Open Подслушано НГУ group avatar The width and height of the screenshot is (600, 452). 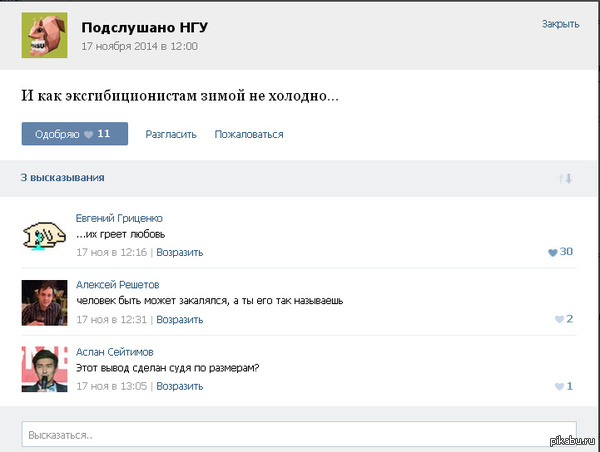pos(44,36)
